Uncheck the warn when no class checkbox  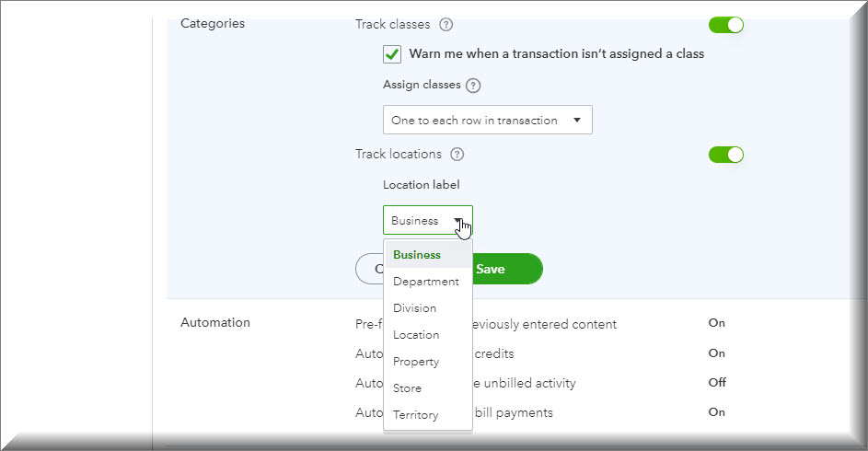click(x=393, y=54)
